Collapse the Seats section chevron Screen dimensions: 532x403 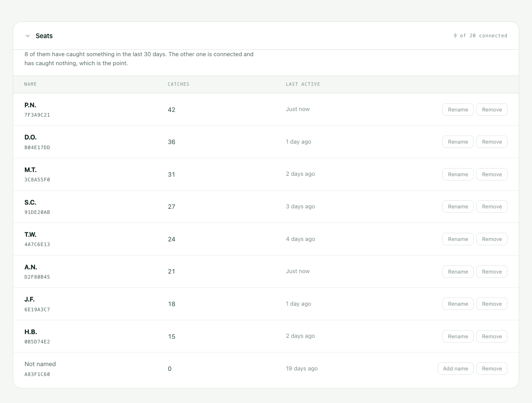(28, 36)
